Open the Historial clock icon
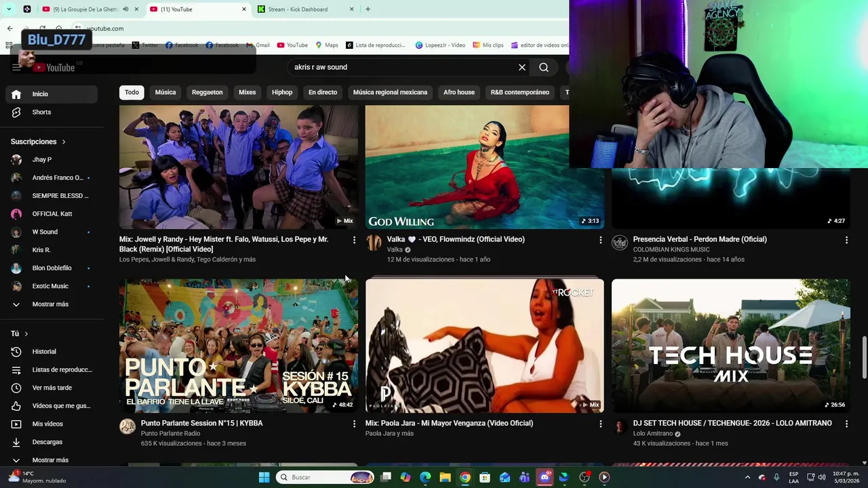Image resolution: width=868 pixels, height=488 pixels. click(16, 352)
